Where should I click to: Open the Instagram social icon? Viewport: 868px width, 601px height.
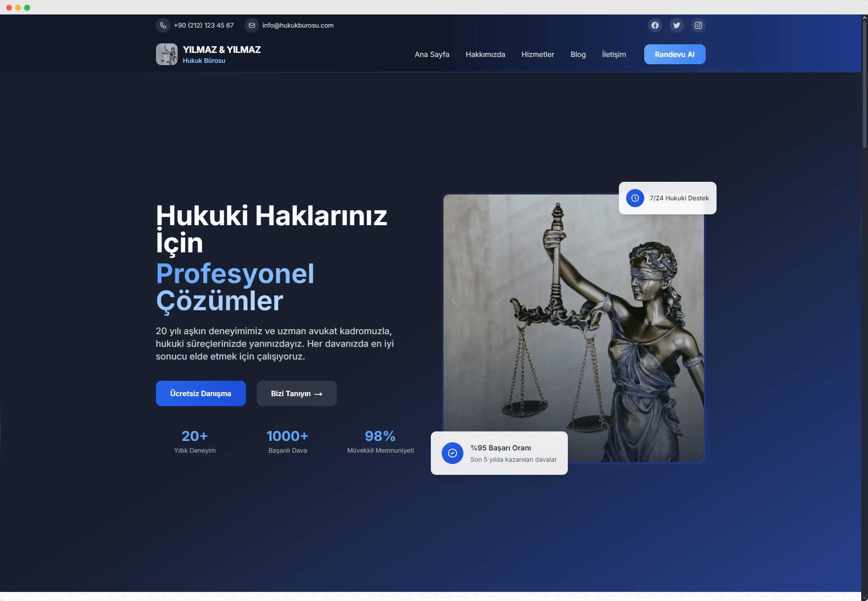[x=698, y=25]
